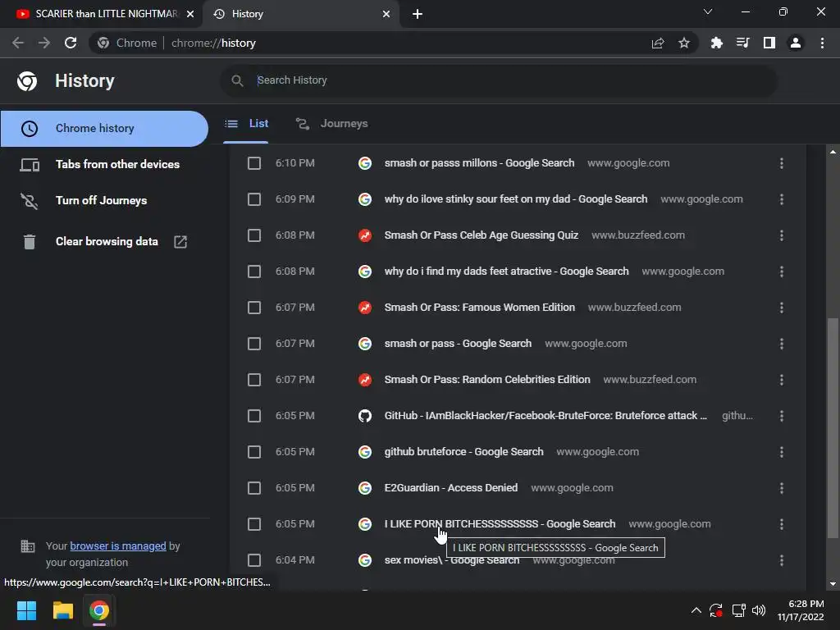Screen dimensions: 840x630
Task: Click the history list scrollbar thumb
Action: click(833, 427)
